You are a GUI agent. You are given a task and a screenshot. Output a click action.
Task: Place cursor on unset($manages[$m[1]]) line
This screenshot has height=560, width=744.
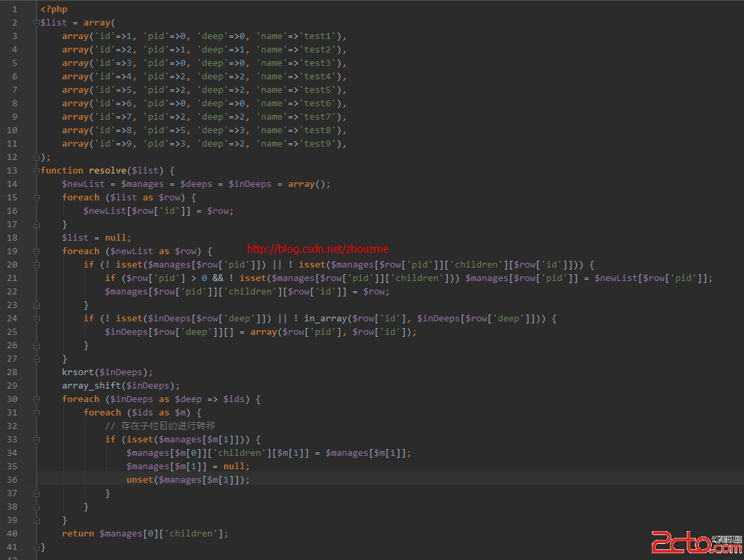click(188, 480)
